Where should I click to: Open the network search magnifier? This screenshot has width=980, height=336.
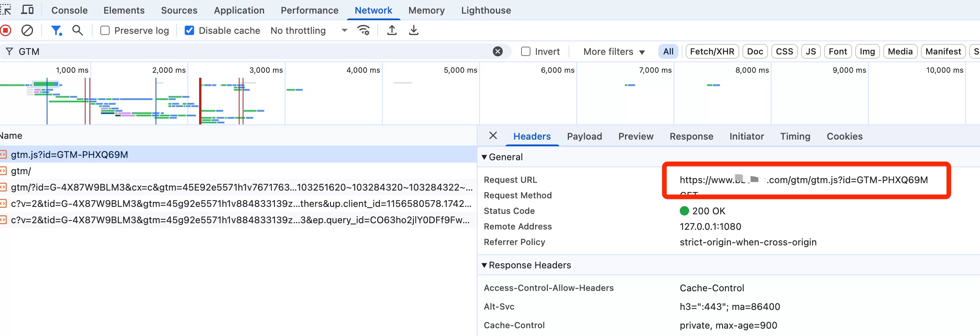tap(78, 30)
